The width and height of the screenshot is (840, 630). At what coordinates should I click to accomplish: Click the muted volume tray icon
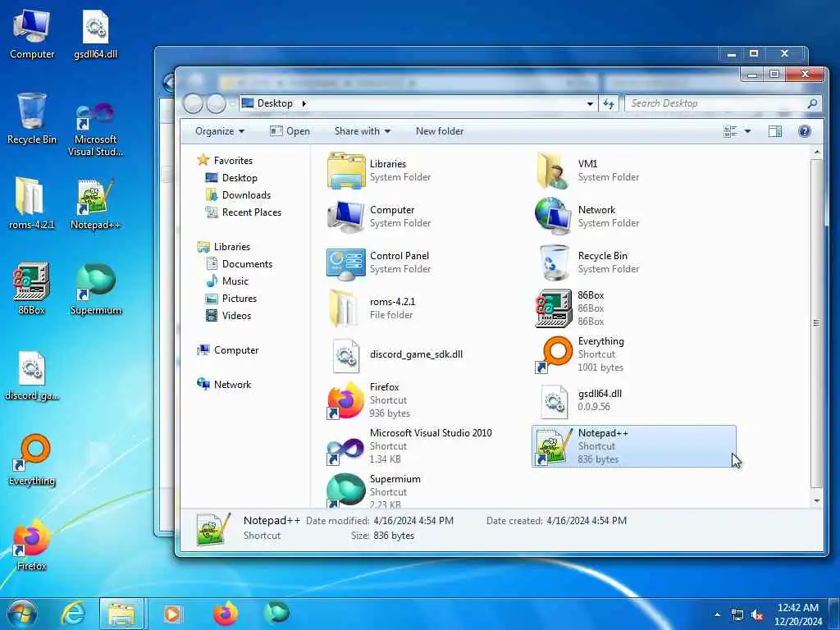point(757,615)
